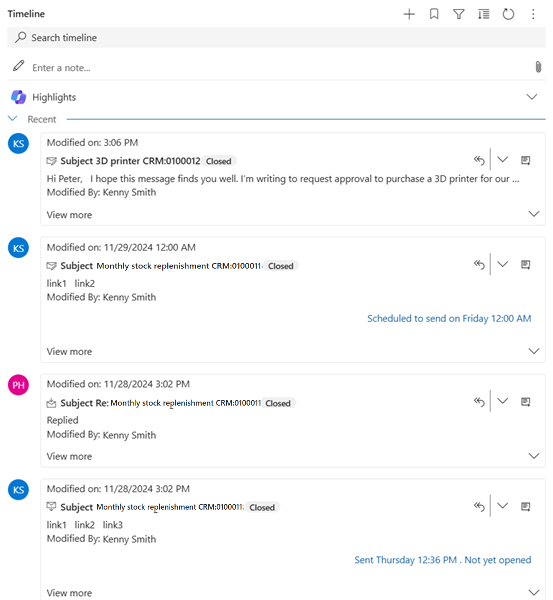Open the bookmark icon in Timeline header
Viewport: 553px width, 600px height.
click(x=434, y=15)
